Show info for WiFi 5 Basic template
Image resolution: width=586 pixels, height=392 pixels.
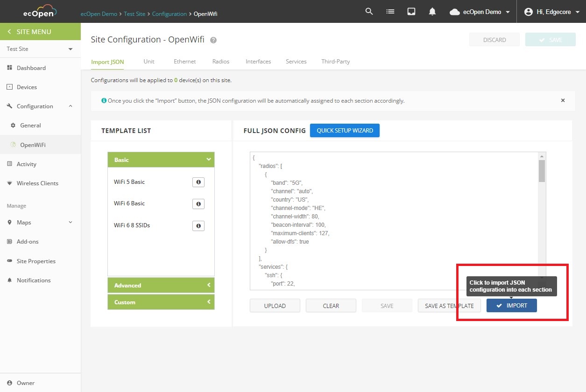coord(198,182)
